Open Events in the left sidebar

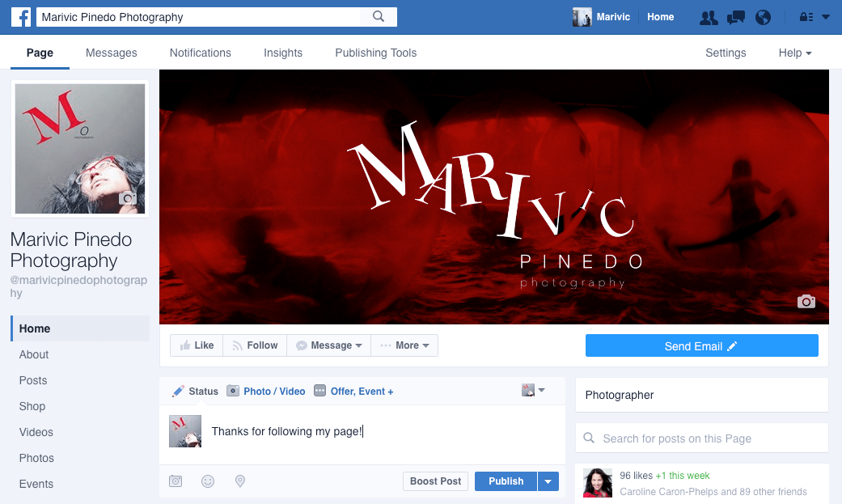(x=36, y=484)
